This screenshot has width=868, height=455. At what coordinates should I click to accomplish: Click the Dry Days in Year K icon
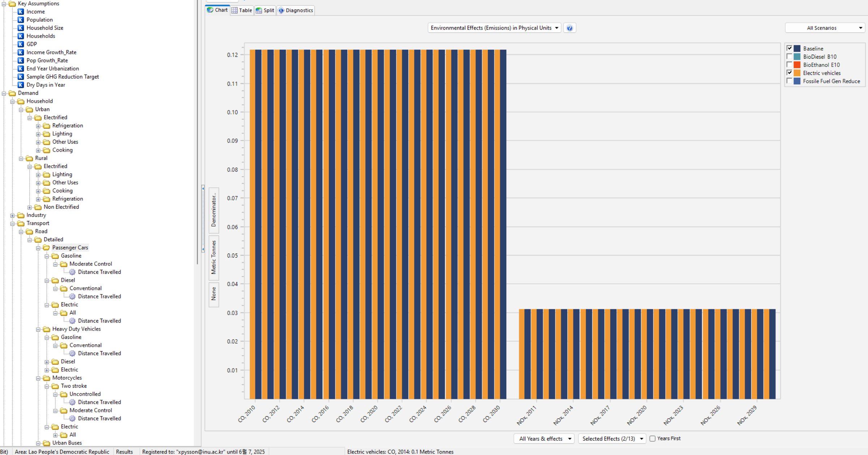click(21, 85)
